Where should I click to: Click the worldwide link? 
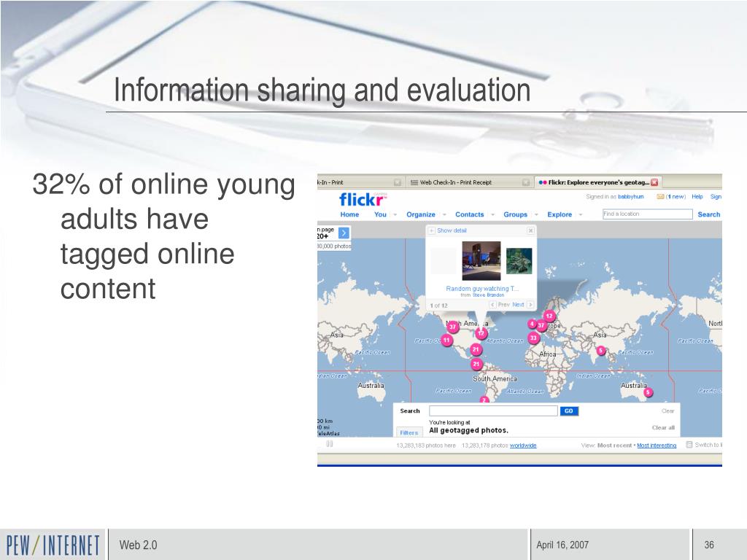coord(523,446)
